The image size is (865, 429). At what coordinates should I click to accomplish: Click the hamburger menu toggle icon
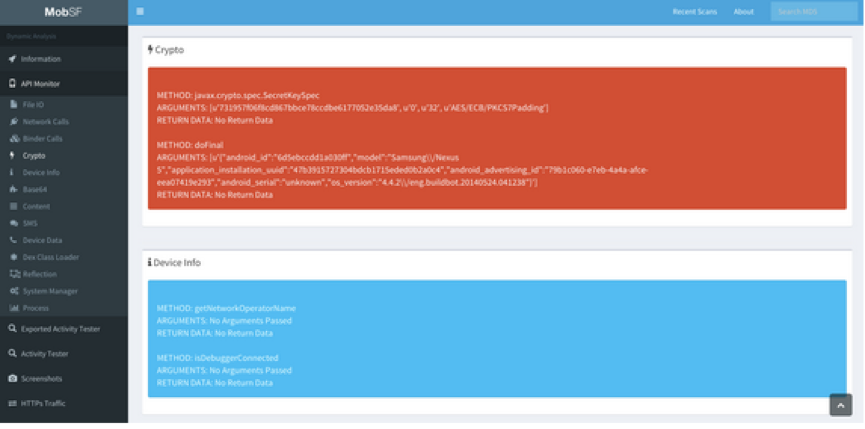click(140, 11)
